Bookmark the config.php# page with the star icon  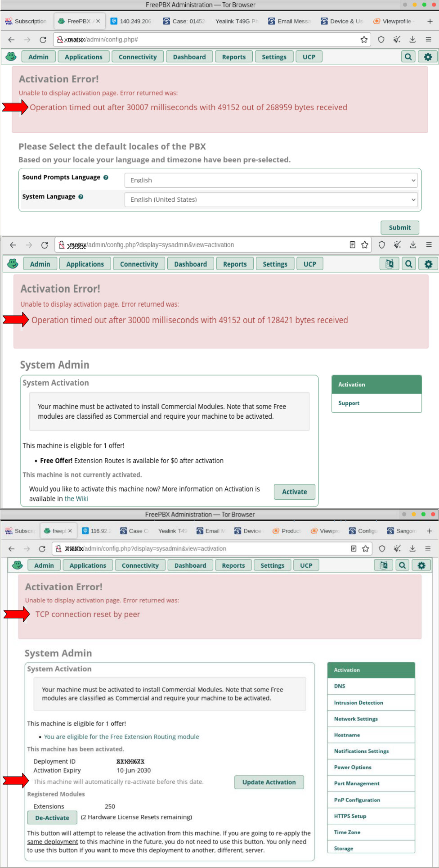[x=364, y=40]
